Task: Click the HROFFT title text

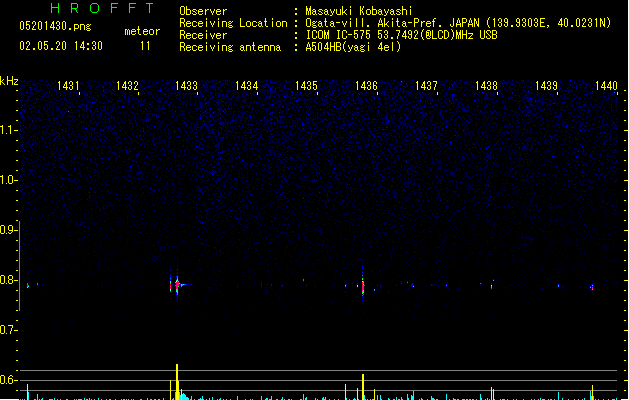Action: coord(102,8)
